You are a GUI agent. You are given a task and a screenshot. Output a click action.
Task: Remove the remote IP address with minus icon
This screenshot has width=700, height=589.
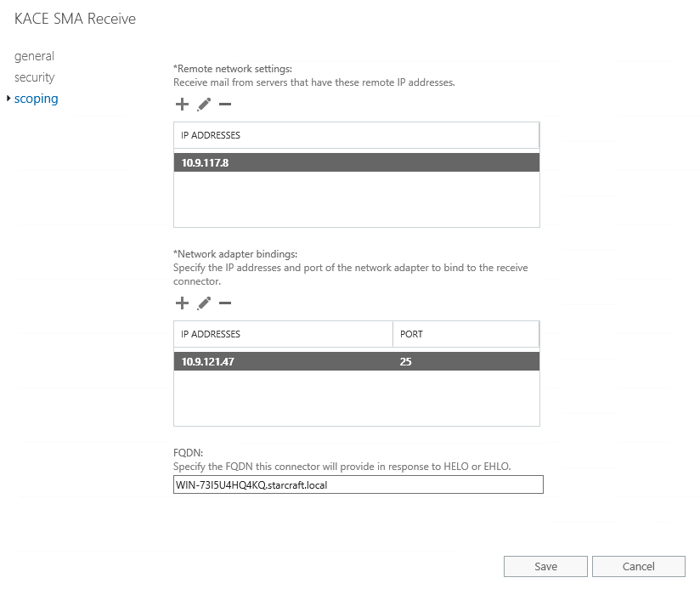pos(225,105)
